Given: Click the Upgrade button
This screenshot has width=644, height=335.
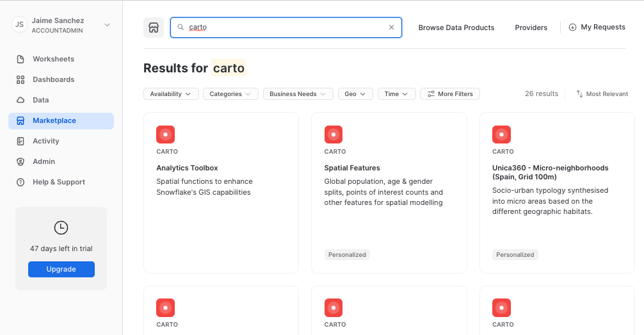Looking at the screenshot, I should 61,269.
